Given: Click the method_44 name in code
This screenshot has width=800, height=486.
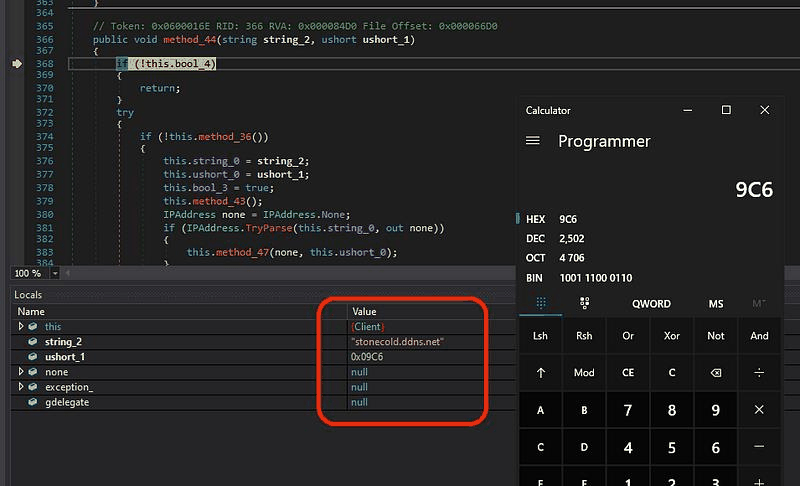Looking at the screenshot, I should (x=190, y=39).
